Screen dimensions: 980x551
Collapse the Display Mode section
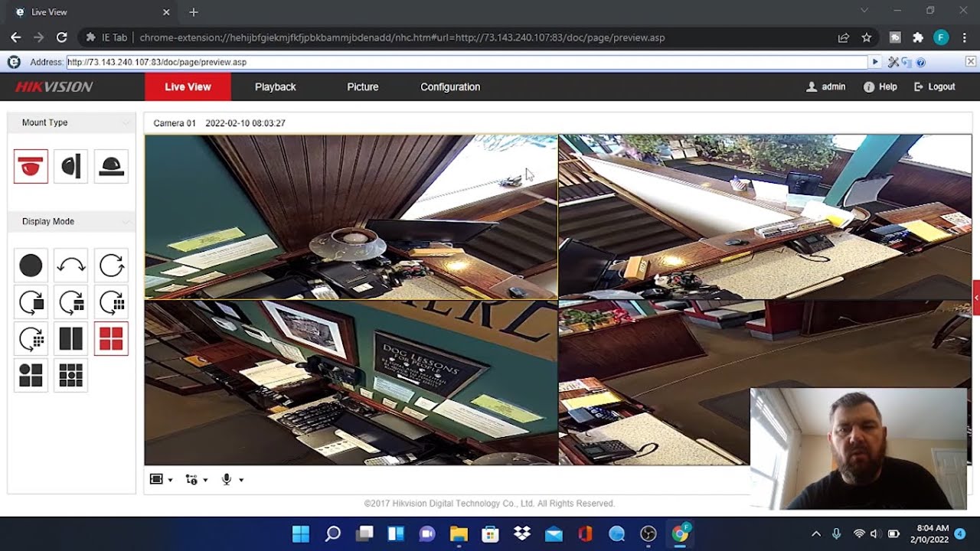click(126, 221)
